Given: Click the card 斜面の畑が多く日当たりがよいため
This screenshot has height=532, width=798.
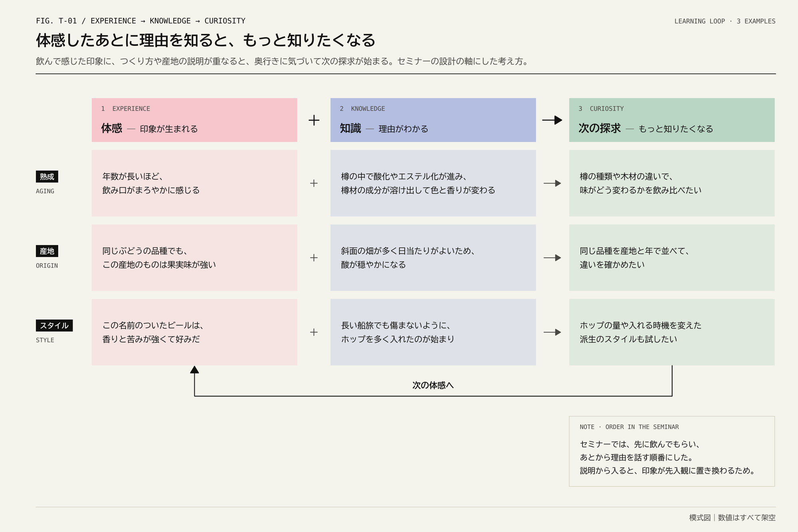Looking at the screenshot, I should 433,258.
